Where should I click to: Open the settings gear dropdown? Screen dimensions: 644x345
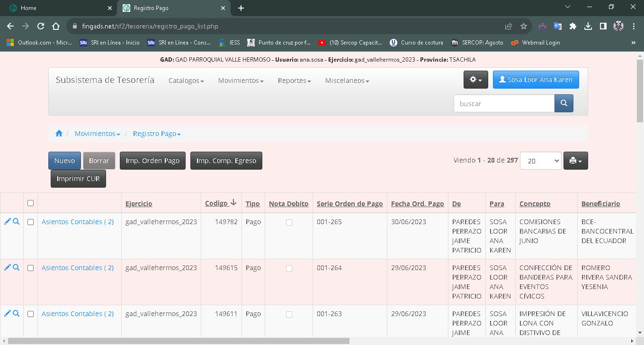pos(475,80)
